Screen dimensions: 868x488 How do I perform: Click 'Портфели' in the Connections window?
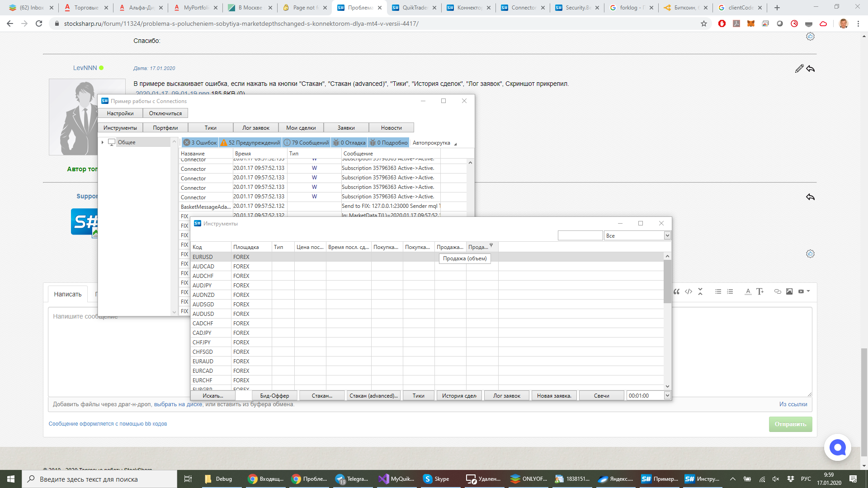pyautogui.click(x=165, y=128)
